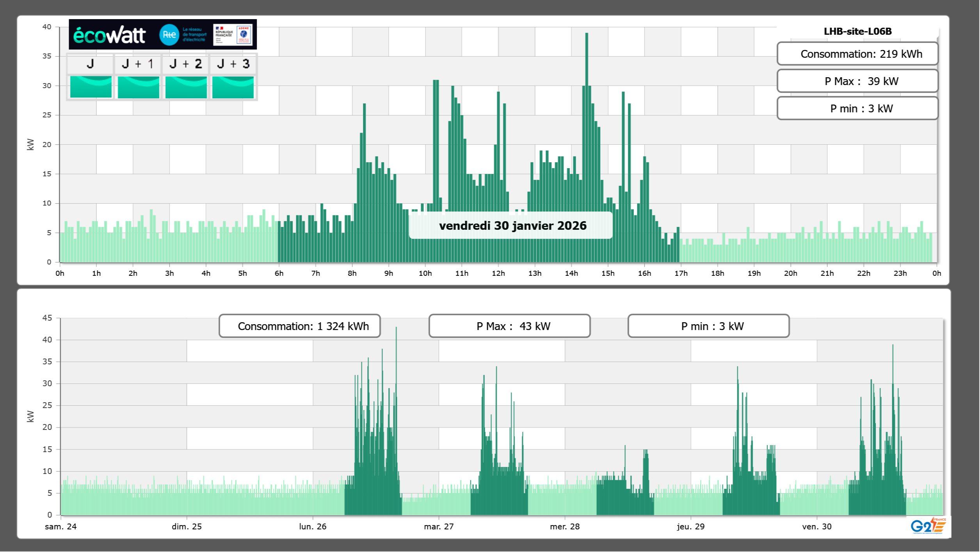Click the weekly Consommation: 1 324 kWh box
The image size is (980, 552).
coord(299,326)
